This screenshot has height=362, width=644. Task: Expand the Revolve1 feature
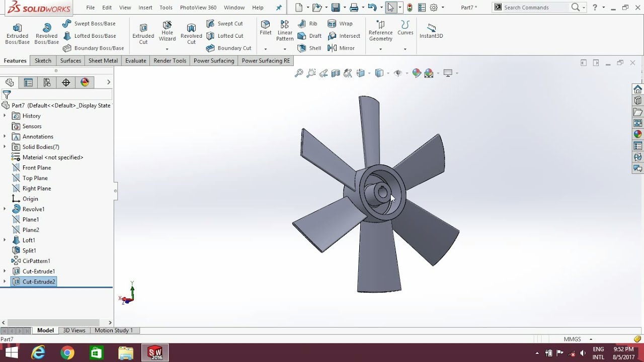tap(5, 209)
